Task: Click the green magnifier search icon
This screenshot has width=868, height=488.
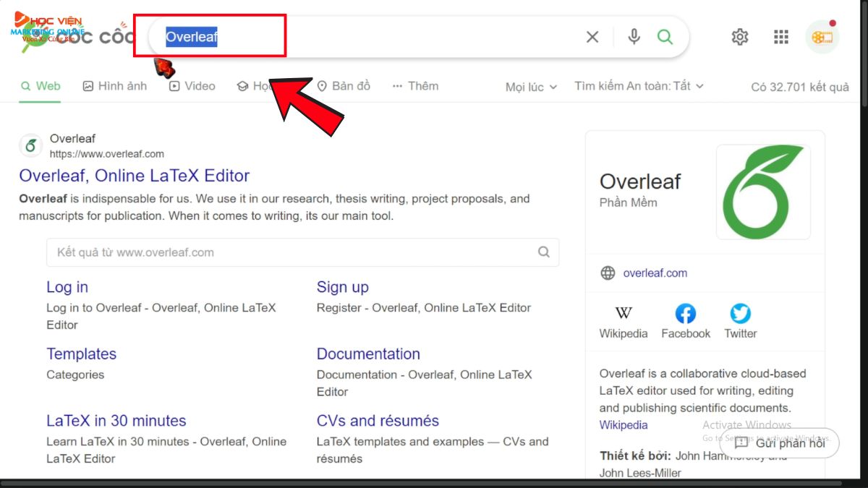Action: coord(665,37)
